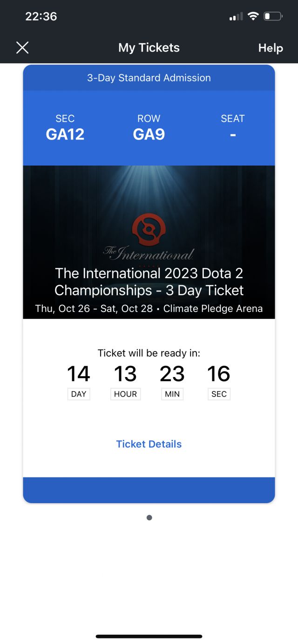Viewport: 298px width, 644px height.
Task: Close the My Tickets screen with X
Action: point(22,47)
